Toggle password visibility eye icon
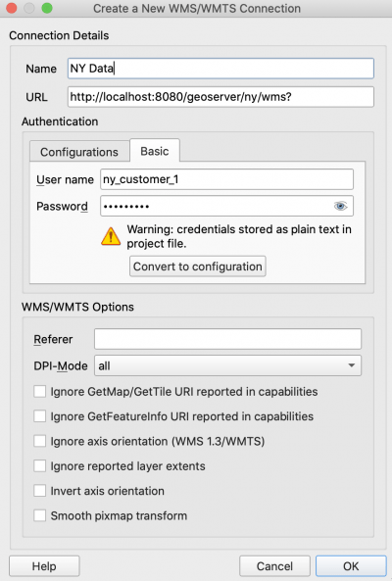 [x=340, y=206]
